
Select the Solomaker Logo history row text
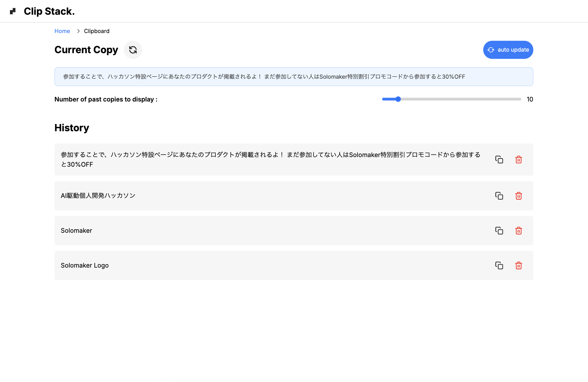(85, 265)
